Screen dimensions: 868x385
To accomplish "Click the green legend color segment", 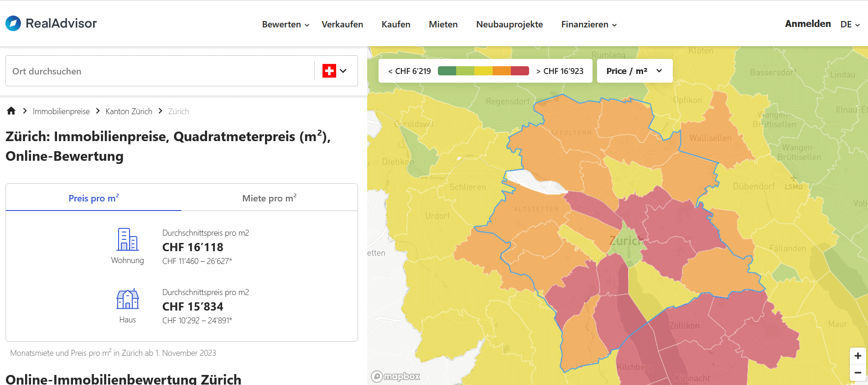I will coord(447,71).
